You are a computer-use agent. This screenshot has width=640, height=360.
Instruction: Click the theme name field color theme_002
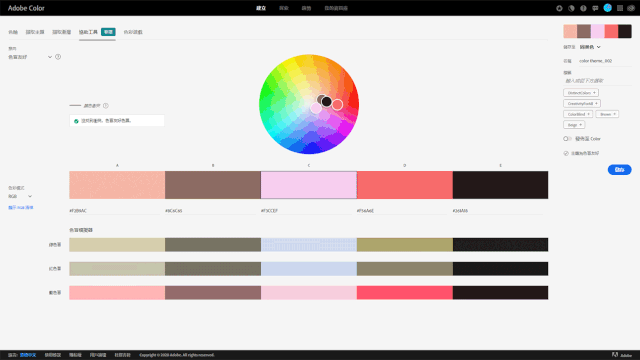(605, 61)
